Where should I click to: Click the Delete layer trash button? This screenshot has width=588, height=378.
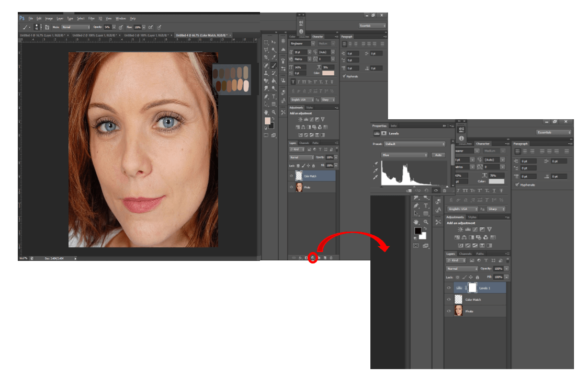331,257
